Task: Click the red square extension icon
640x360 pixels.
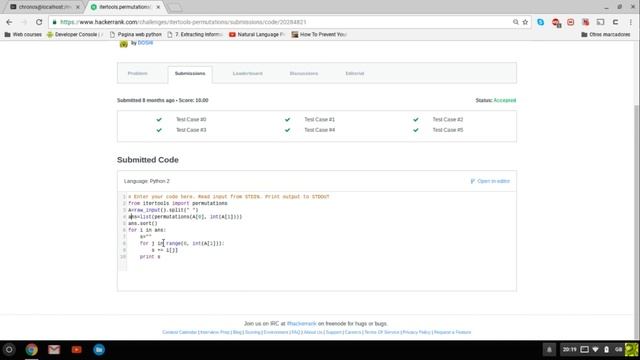Action: coord(570,22)
